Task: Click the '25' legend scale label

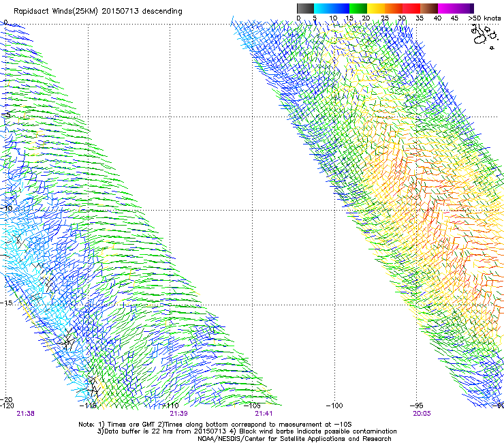Action: click(385, 18)
